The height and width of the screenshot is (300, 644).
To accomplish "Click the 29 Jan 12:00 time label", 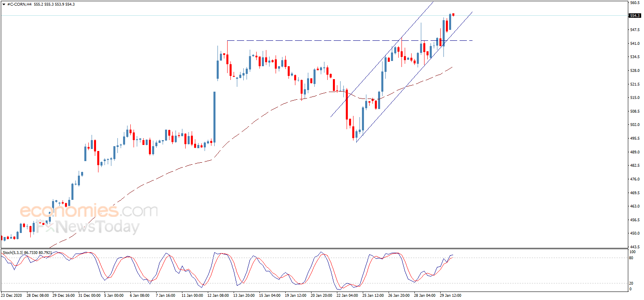I will tap(450, 296).
